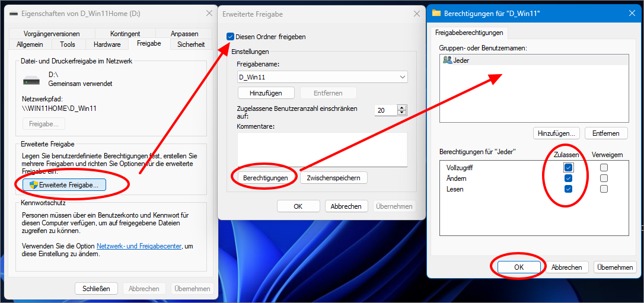Click Abbrechen in the Eigenschaften window

[x=144, y=289]
